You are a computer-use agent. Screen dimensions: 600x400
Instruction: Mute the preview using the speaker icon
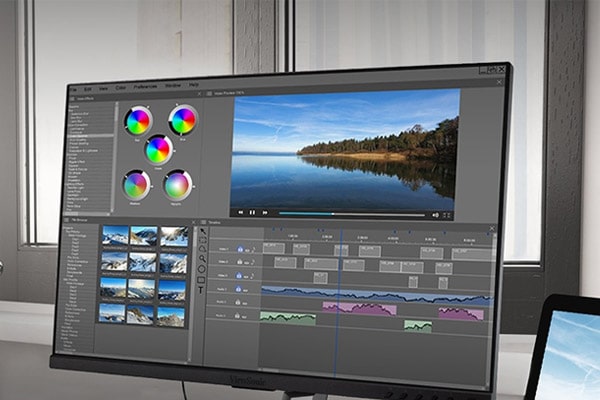point(435,214)
